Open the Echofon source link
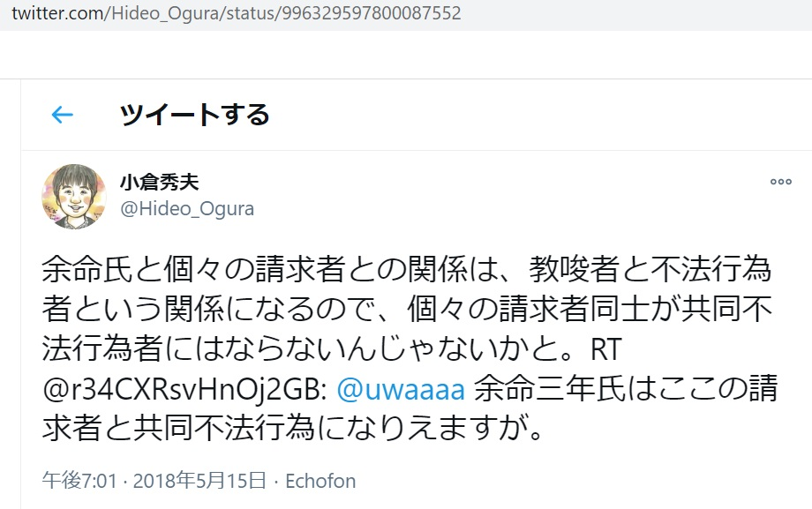Viewport: 812px width, 509px height. (320, 481)
